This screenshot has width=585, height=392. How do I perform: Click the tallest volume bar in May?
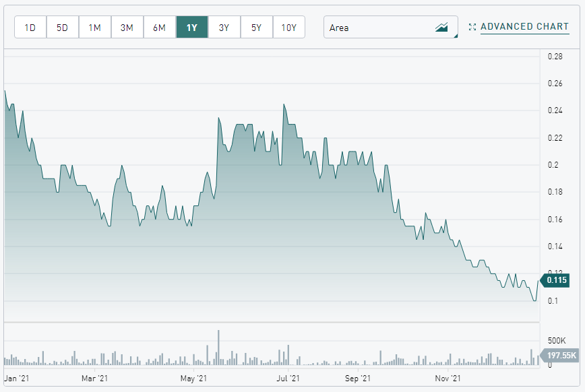click(218, 348)
